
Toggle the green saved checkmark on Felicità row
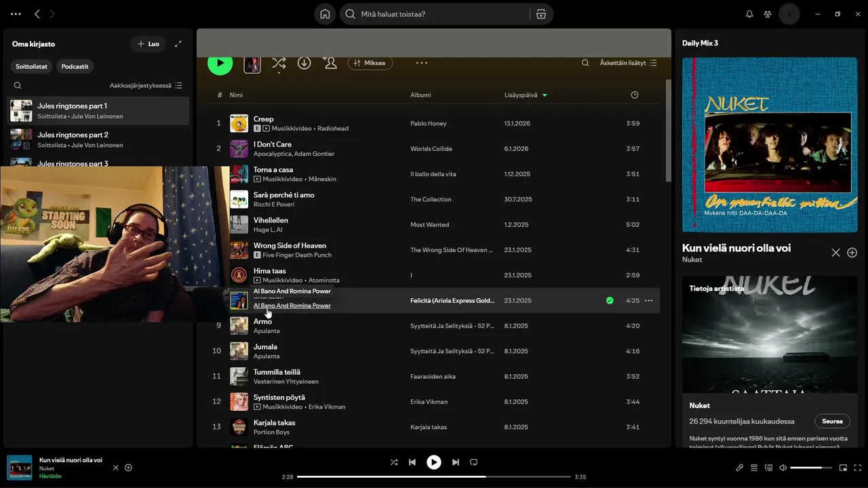coord(610,300)
